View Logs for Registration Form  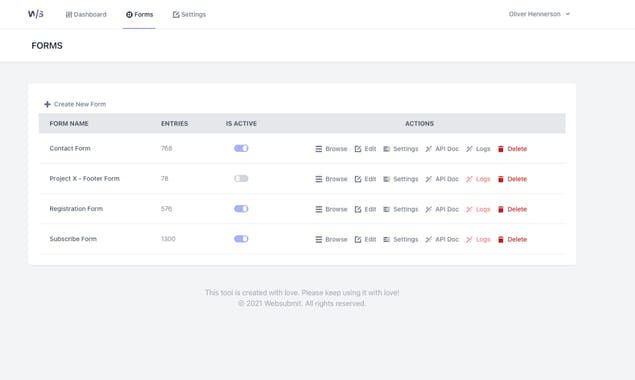click(x=478, y=209)
